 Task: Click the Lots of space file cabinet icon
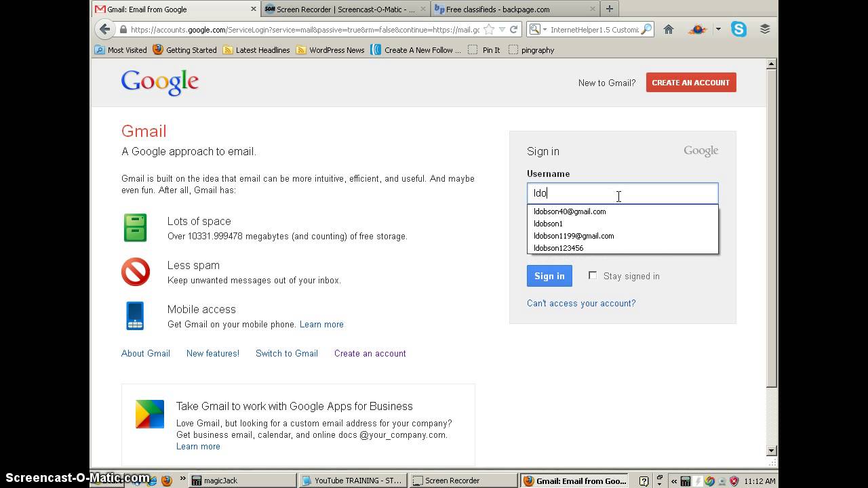pyautogui.click(x=135, y=228)
